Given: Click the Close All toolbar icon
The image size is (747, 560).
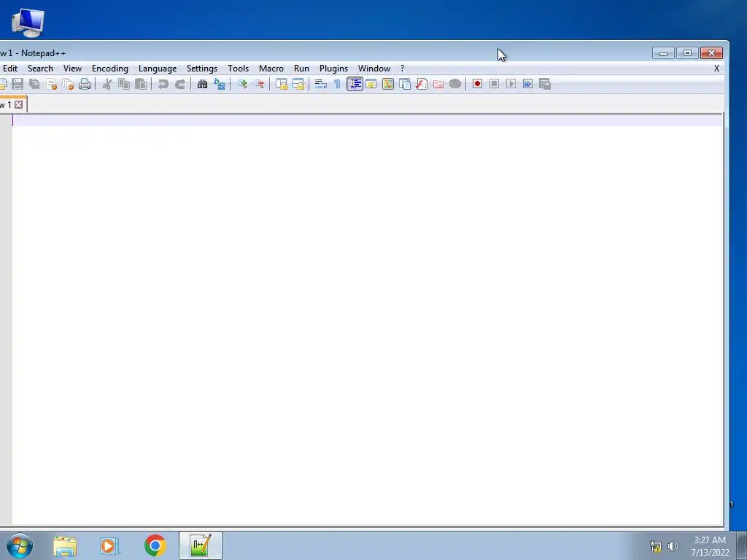Looking at the screenshot, I should [x=68, y=85].
